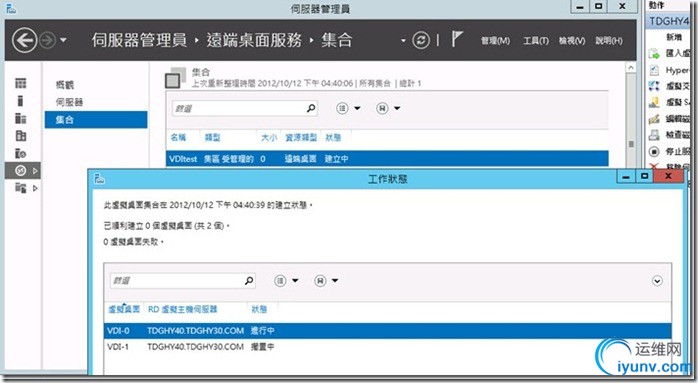Go back with the circled left arrow
The width and height of the screenshot is (698, 383).
click(24, 41)
